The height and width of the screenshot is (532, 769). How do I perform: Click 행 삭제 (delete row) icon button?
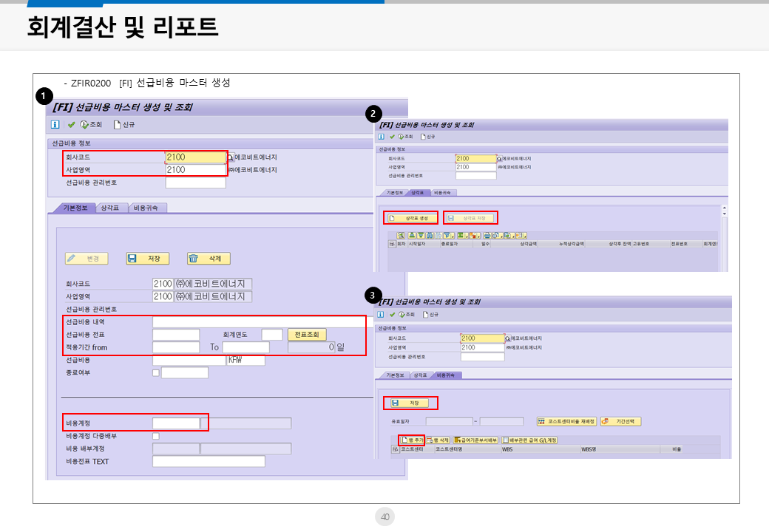[438, 440]
